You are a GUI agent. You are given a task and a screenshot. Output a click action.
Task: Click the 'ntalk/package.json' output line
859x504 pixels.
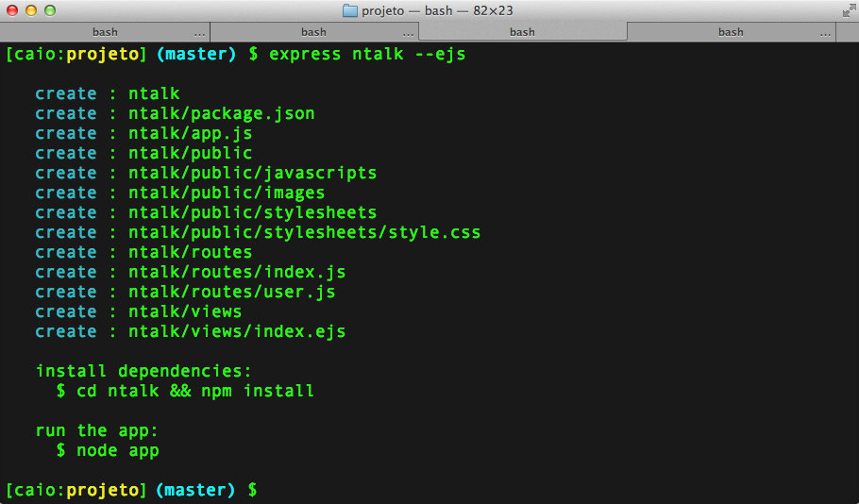(x=221, y=114)
